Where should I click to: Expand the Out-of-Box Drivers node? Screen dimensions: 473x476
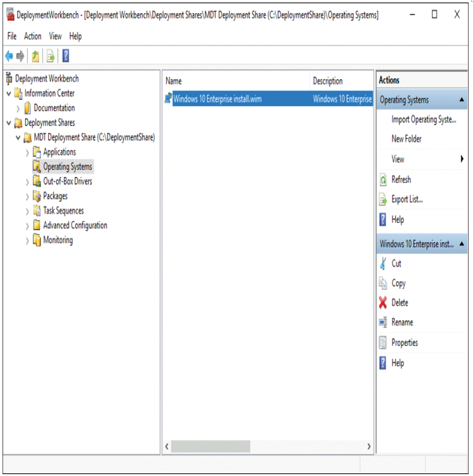[27, 182]
